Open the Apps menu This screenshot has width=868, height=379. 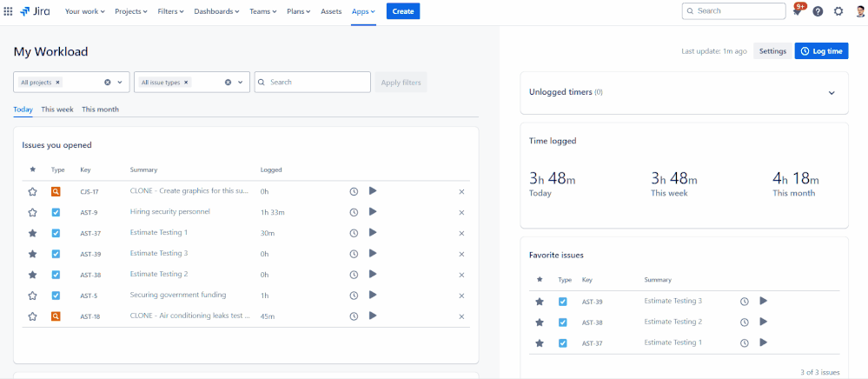(363, 11)
